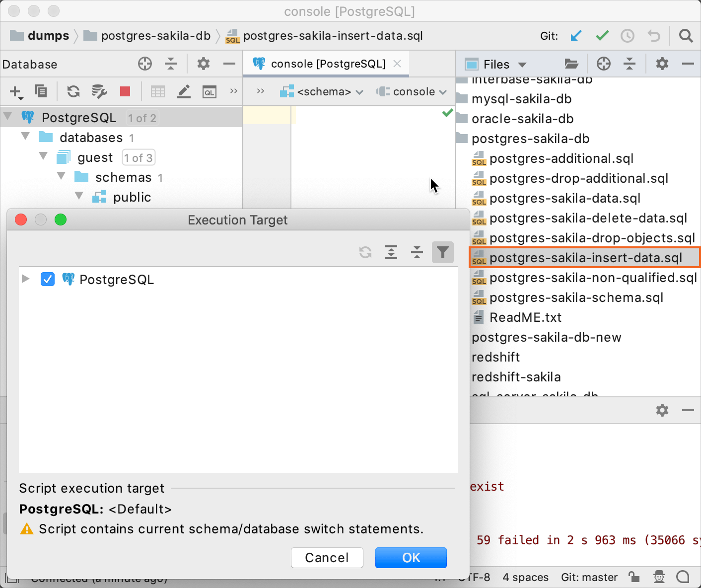
Task: Open query console QL icon
Action: tap(210, 92)
